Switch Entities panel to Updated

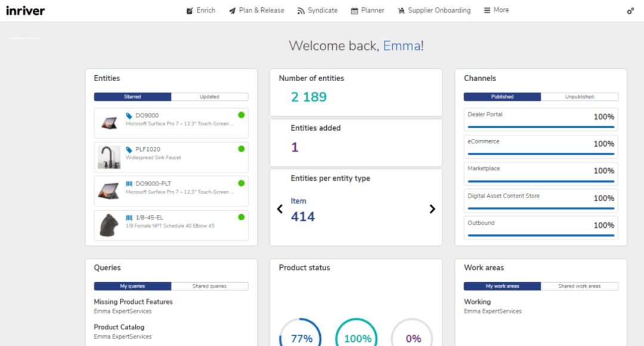(x=210, y=96)
